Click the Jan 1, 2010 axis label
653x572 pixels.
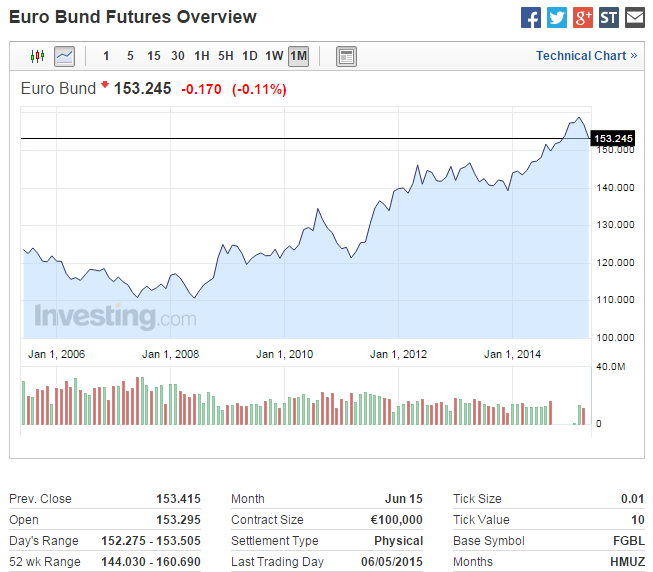tap(284, 354)
